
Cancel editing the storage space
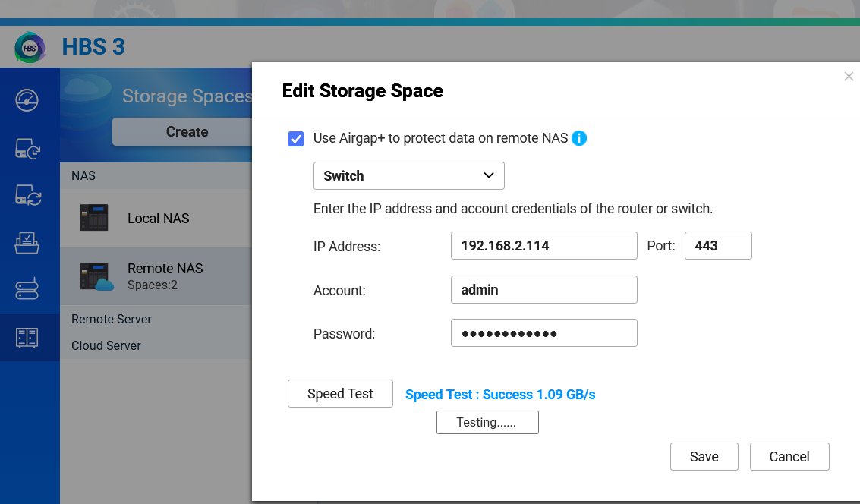pos(789,456)
